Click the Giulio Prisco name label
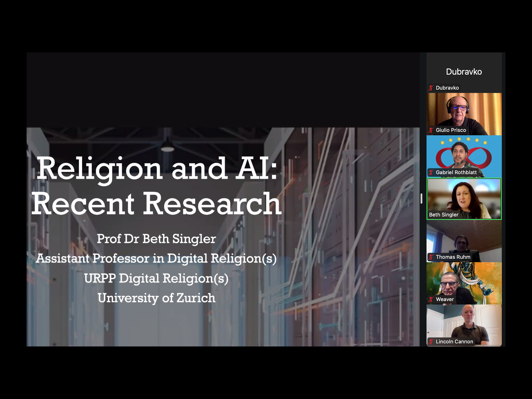This screenshot has width=532, height=399. pos(451,130)
